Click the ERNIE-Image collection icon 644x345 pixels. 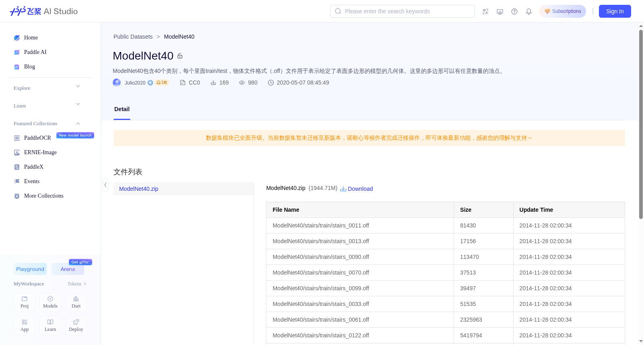click(x=17, y=153)
